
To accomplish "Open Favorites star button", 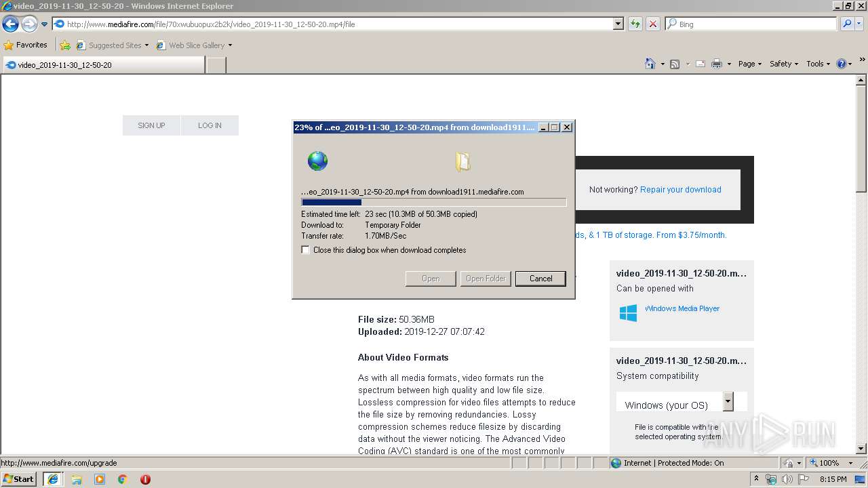I will 26,45.
